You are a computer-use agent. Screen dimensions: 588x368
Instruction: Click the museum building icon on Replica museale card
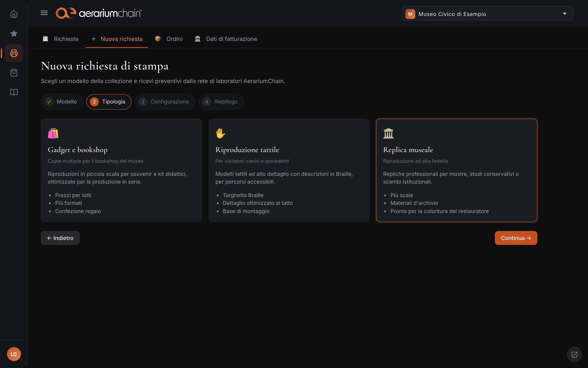388,133
